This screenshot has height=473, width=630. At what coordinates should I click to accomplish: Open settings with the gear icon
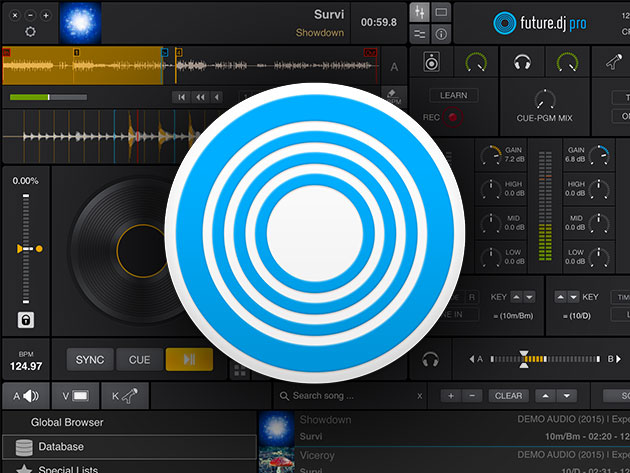tap(30, 31)
